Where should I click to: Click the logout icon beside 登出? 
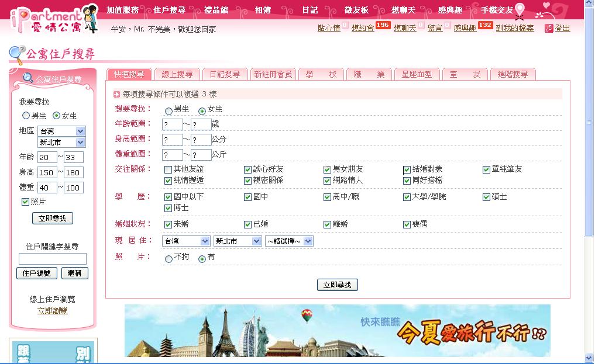pos(548,28)
